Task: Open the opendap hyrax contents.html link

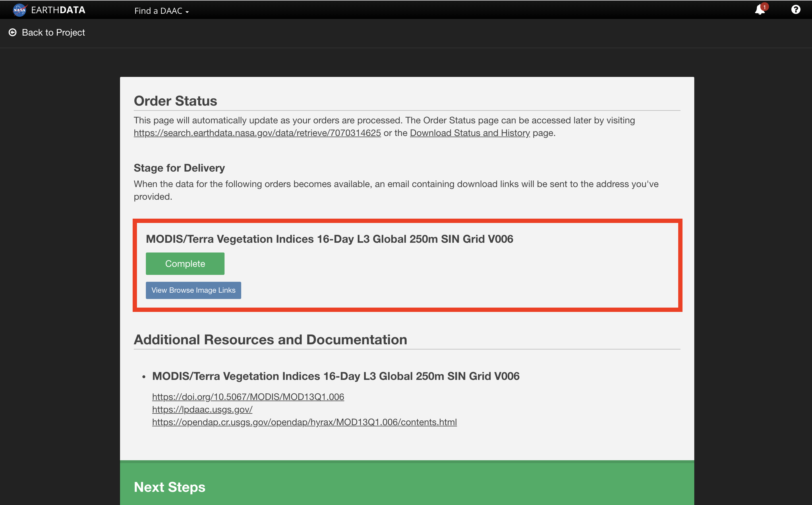Action: [x=304, y=422]
